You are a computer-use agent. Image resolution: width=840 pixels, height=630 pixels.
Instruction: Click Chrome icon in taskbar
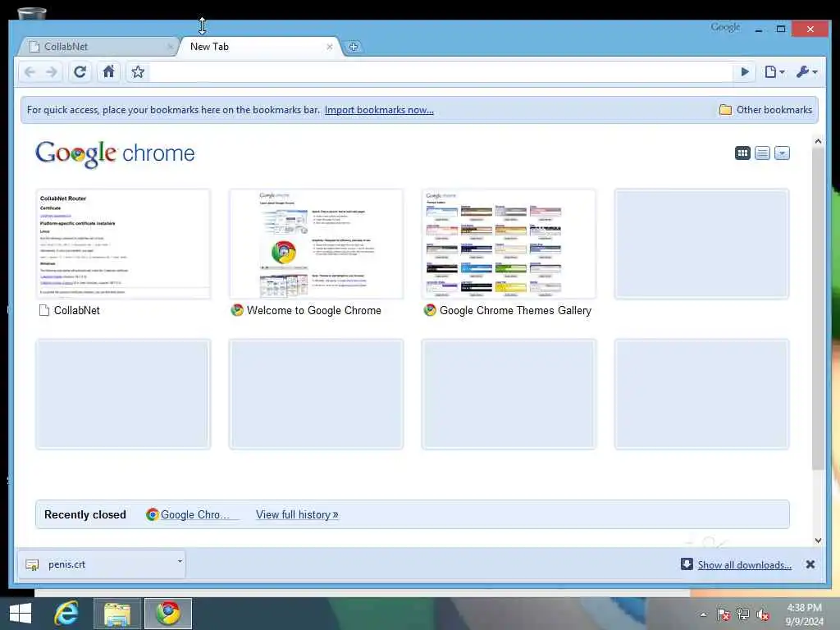pyautogui.click(x=168, y=614)
